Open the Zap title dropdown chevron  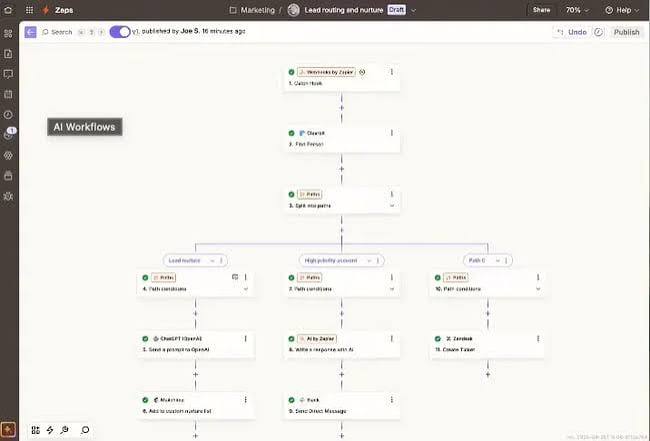(x=413, y=10)
